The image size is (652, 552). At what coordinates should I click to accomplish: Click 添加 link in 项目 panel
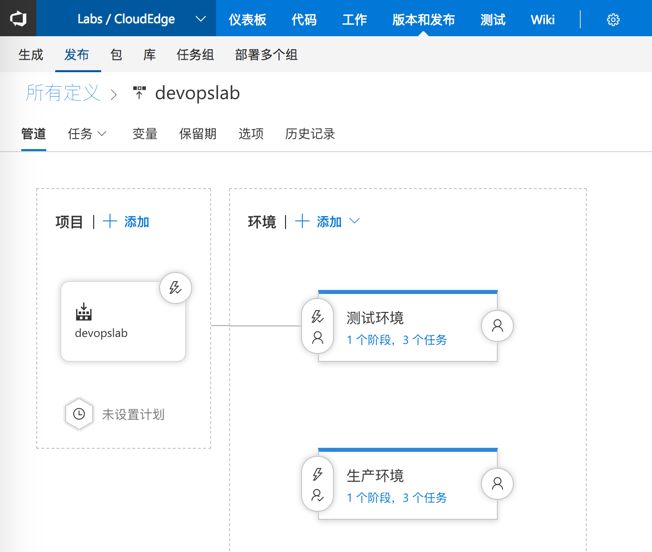click(x=136, y=222)
